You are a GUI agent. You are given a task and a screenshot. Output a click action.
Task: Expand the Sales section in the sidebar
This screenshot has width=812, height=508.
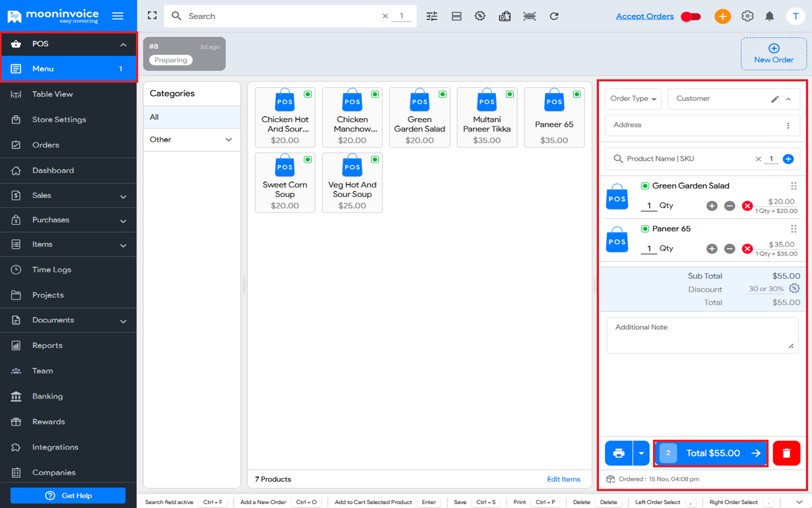pos(68,195)
